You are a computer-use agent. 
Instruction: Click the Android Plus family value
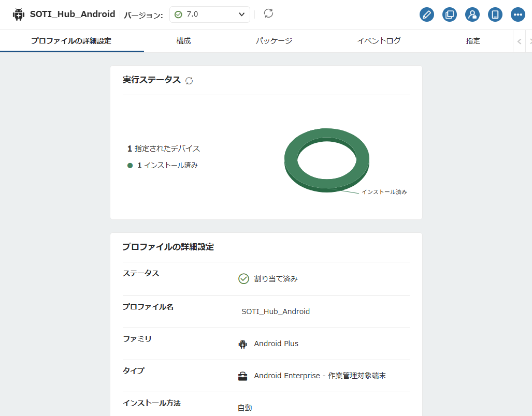pyautogui.click(x=276, y=344)
